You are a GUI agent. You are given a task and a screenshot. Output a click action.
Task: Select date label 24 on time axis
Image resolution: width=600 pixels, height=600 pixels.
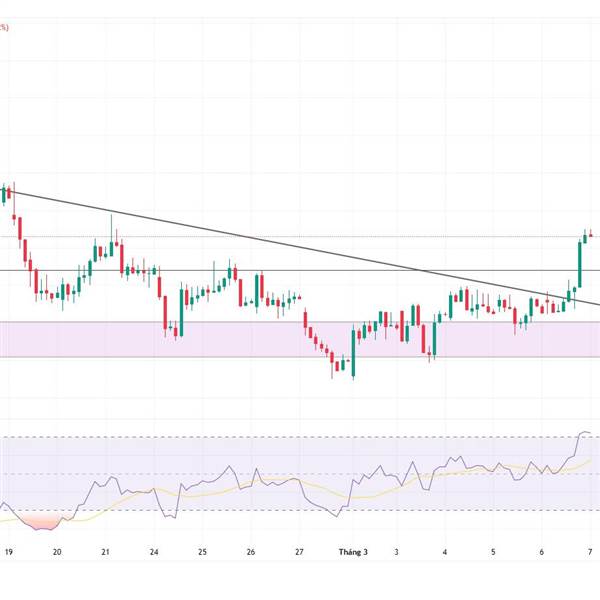pos(154,551)
